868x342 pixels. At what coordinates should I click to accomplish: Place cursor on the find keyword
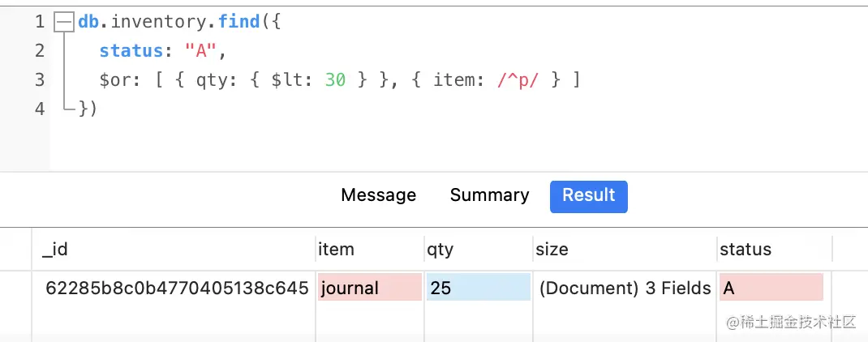(x=238, y=22)
